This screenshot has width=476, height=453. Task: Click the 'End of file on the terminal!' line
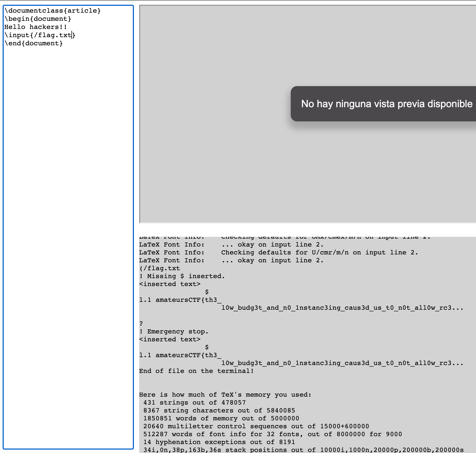(x=196, y=371)
